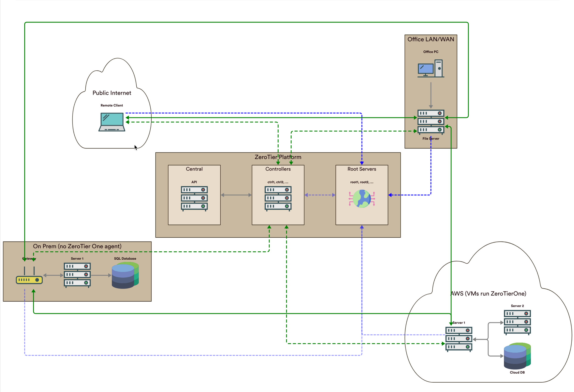Select the Central box heading

(x=194, y=169)
